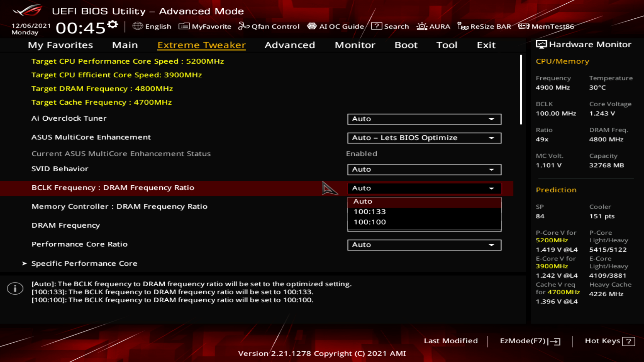Select 100:100 option in open dropdown

370,222
